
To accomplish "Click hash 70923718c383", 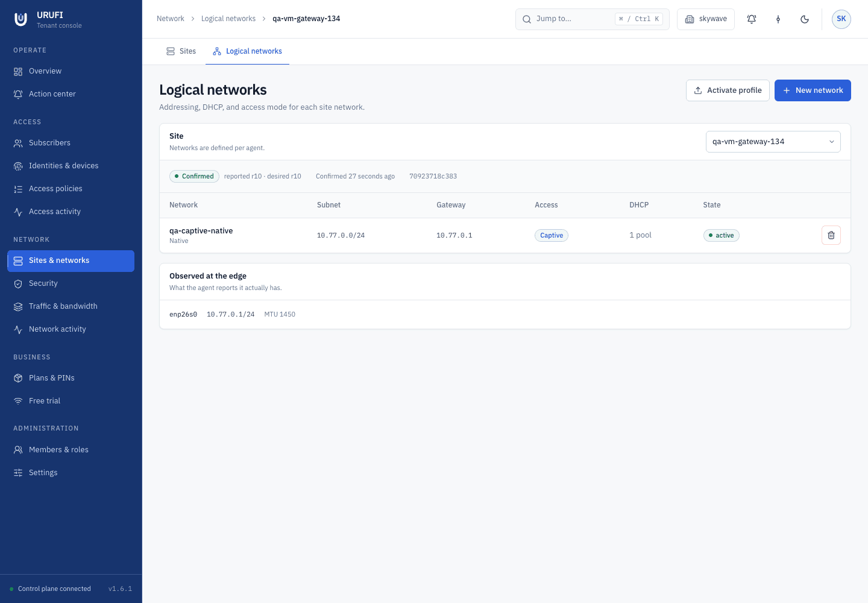I will tap(433, 176).
